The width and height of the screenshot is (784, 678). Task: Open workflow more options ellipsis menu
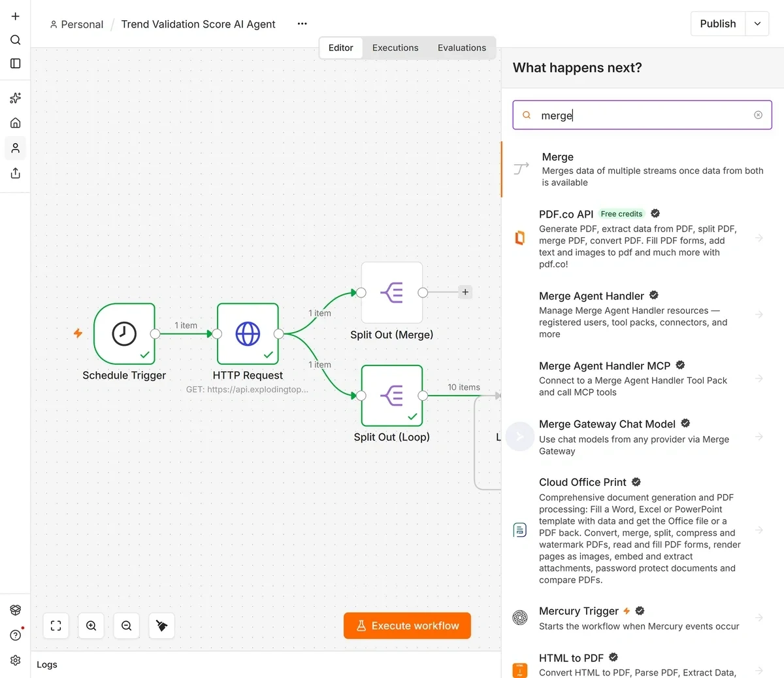point(302,24)
